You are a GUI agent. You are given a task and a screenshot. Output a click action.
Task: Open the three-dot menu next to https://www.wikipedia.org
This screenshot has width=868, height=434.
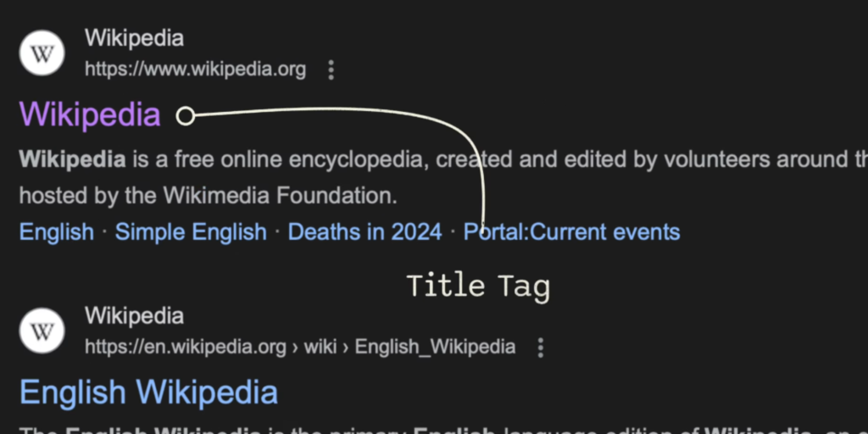pos(331,70)
